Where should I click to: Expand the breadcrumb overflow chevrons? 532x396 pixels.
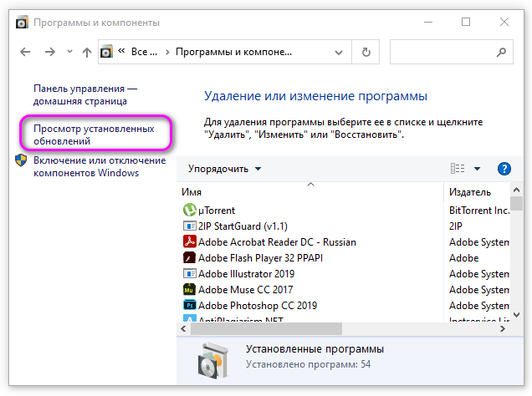click(121, 51)
